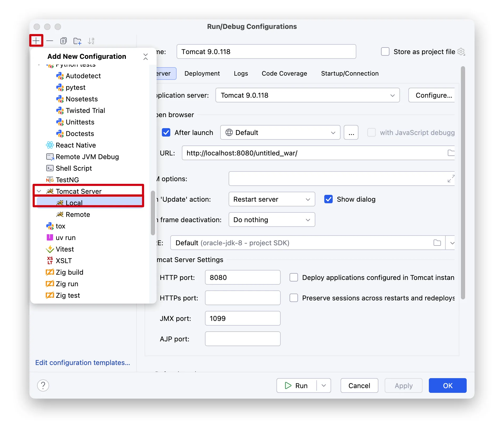Open the Run button dropdown arrow
The image size is (504, 438).
(324, 385)
